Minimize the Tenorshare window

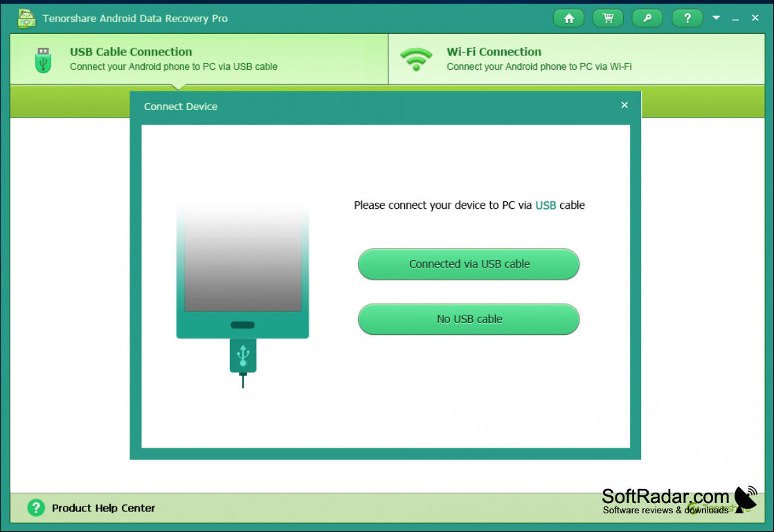[735, 19]
